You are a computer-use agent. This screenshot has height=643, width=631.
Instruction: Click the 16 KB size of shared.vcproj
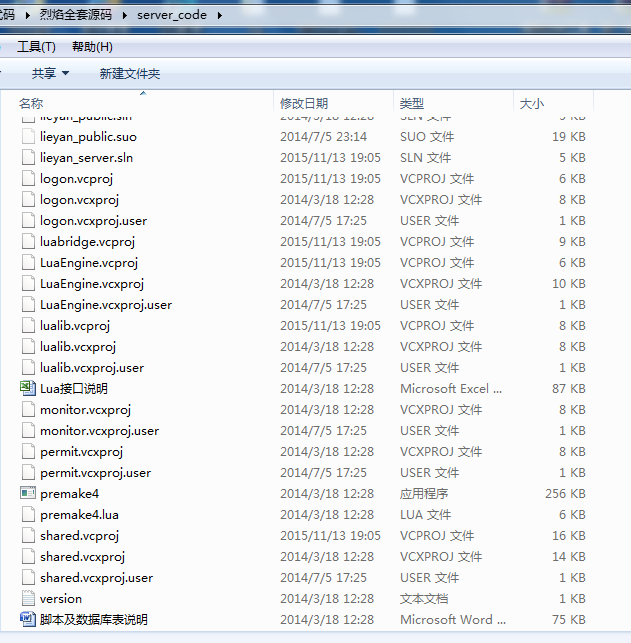[569, 536]
